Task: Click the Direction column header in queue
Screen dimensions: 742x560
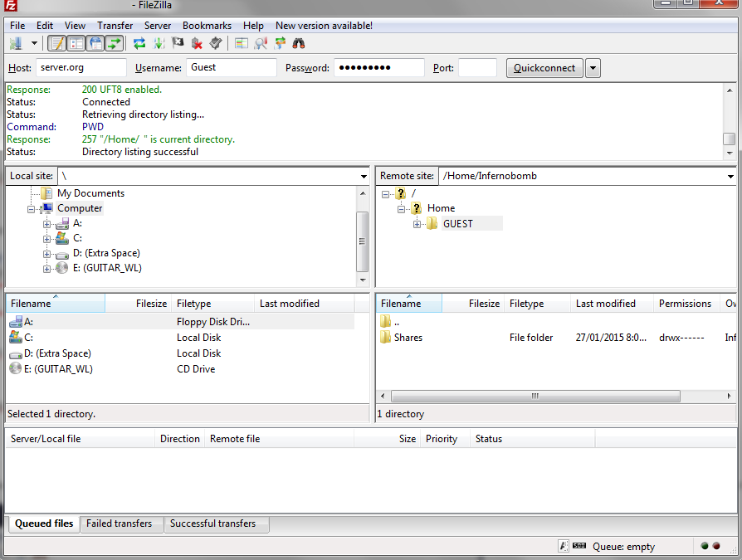Action: coord(180,439)
